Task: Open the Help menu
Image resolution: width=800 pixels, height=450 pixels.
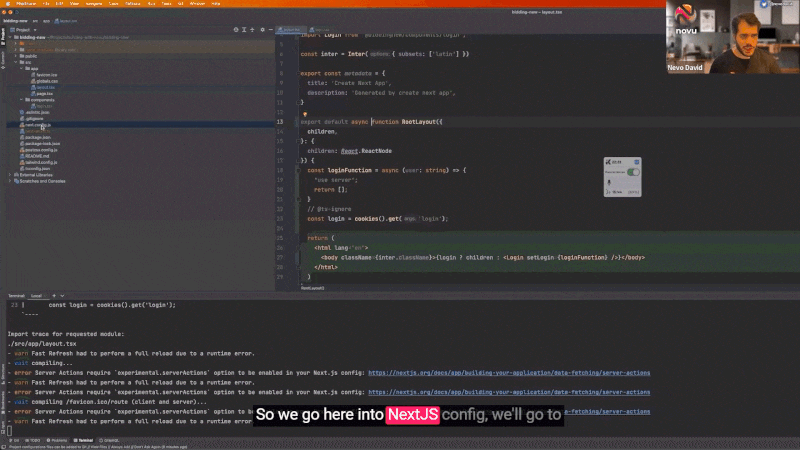Action: tap(216, 4)
